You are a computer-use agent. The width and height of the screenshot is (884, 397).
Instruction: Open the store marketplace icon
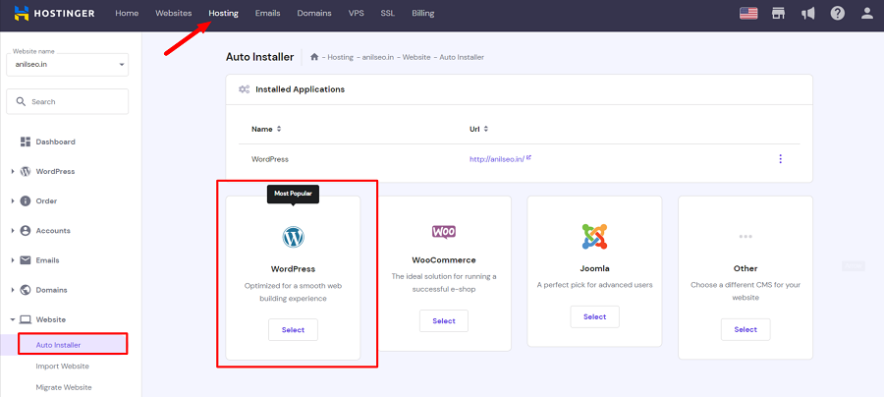(x=779, y=13)
